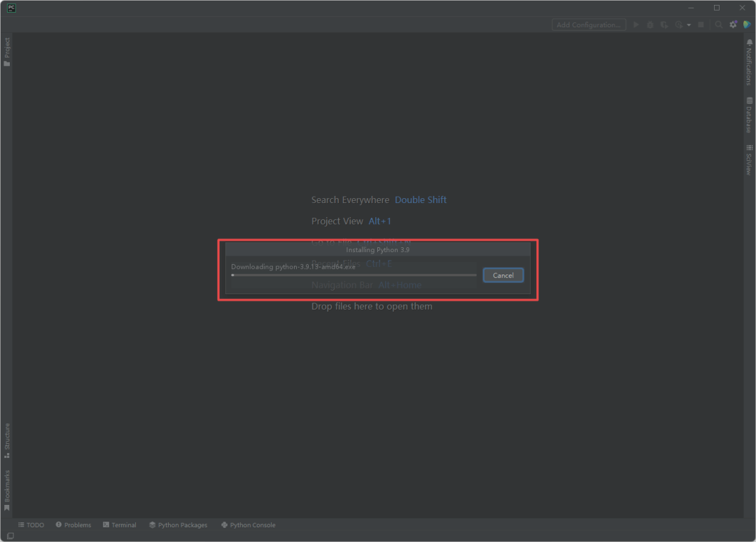Click the Stop square icon
Image resolution: width=756 pixels, height=542 pixels.
tap(701, 25)
